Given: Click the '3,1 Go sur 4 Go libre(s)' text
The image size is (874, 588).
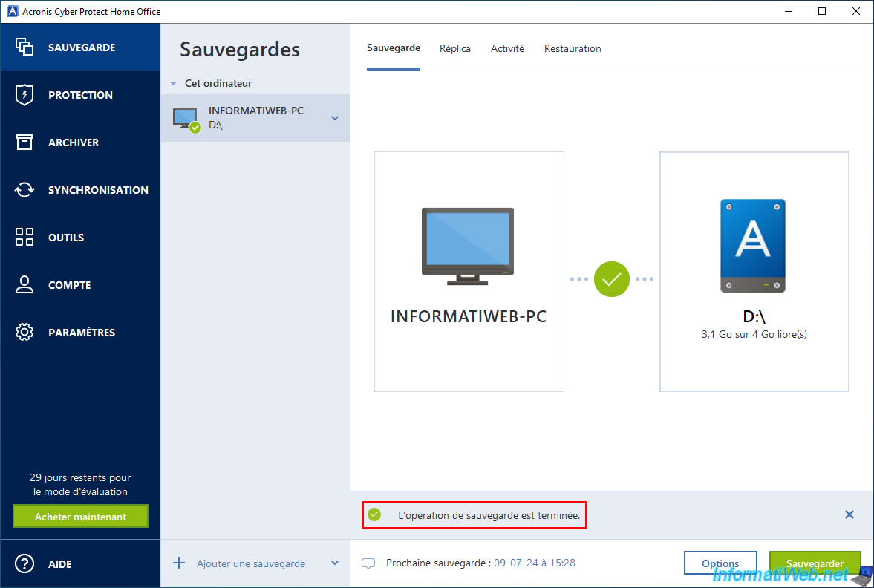Looking at the screenshot, I should [754, 334].
